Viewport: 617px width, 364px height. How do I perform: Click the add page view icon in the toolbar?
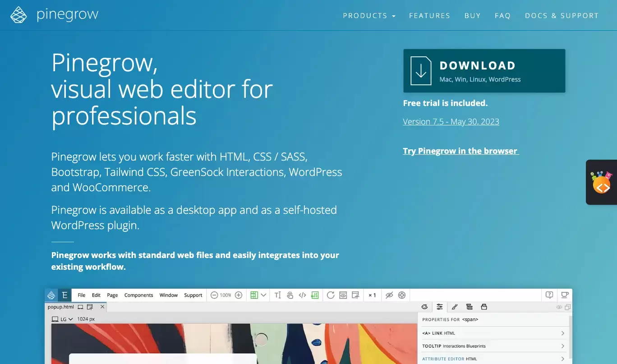pos(355,295)
